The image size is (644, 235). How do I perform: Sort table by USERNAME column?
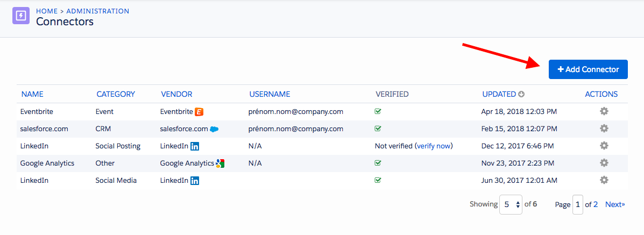pyautogui.click(x=270, y=94)
